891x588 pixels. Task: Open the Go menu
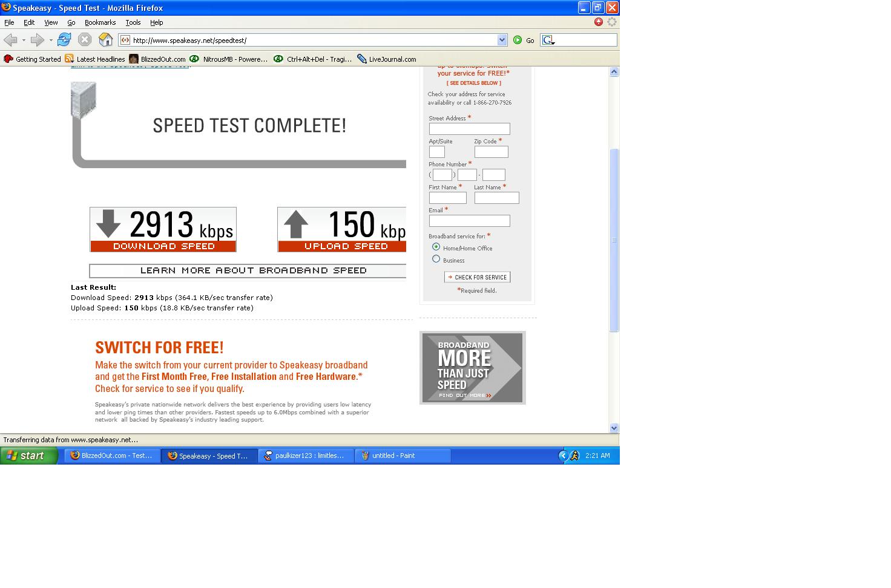(x=71, y=22)
